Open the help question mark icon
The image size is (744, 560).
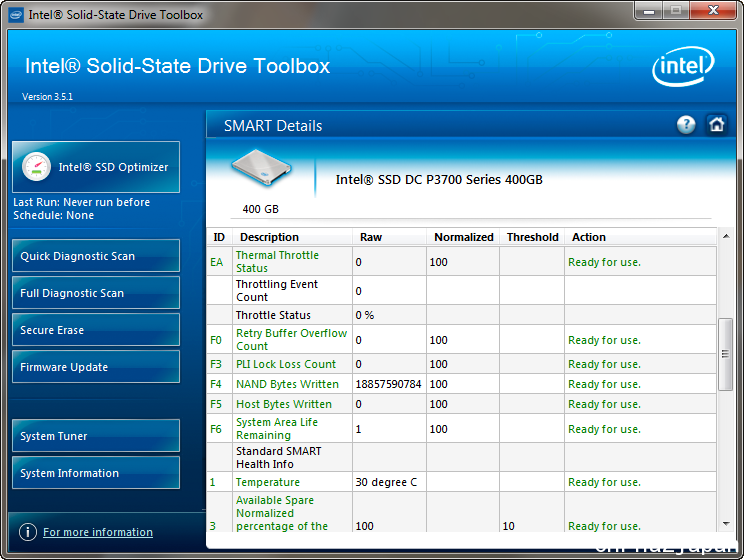[x=686, y=125]
